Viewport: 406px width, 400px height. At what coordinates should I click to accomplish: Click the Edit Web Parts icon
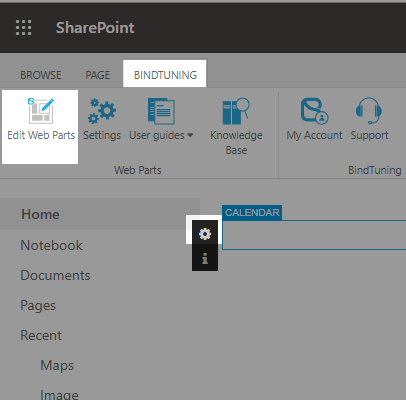point(41,111)
